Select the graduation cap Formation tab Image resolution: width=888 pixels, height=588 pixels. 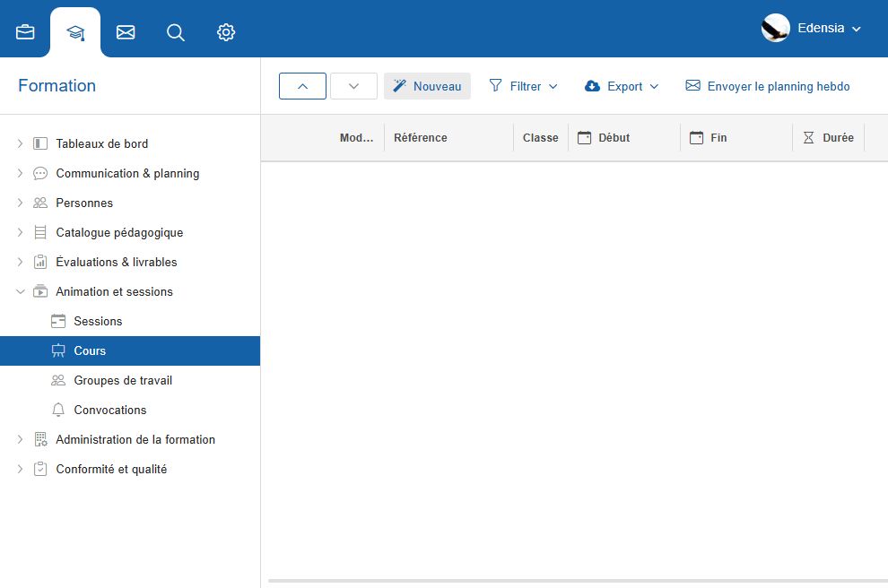(x=75, y=32)
